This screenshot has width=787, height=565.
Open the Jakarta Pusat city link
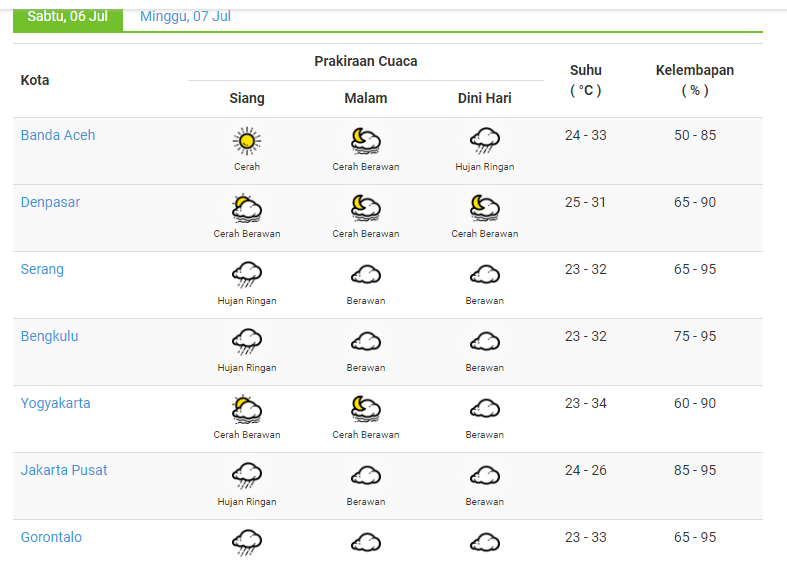pyautogui.click(x=64, y=470)
